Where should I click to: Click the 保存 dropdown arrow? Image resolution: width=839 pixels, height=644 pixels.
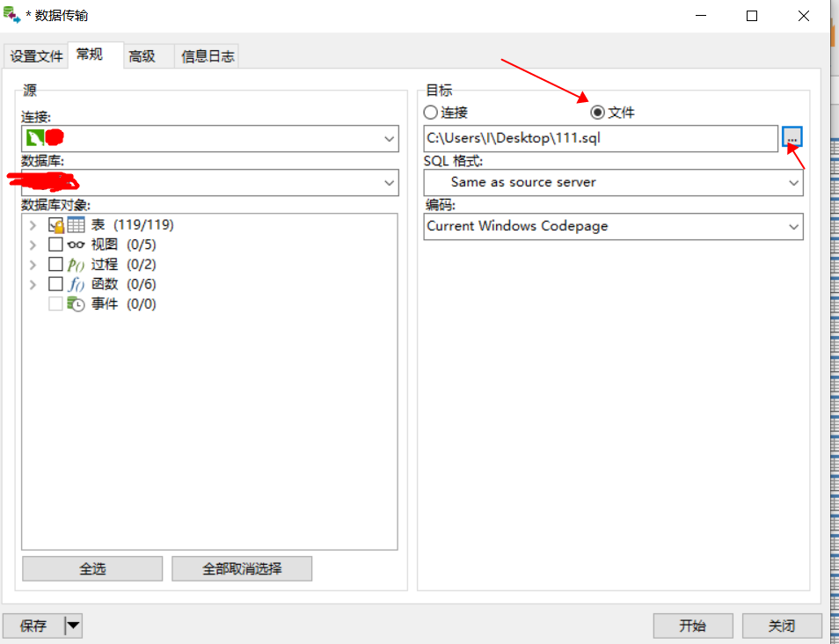(75, 626)
